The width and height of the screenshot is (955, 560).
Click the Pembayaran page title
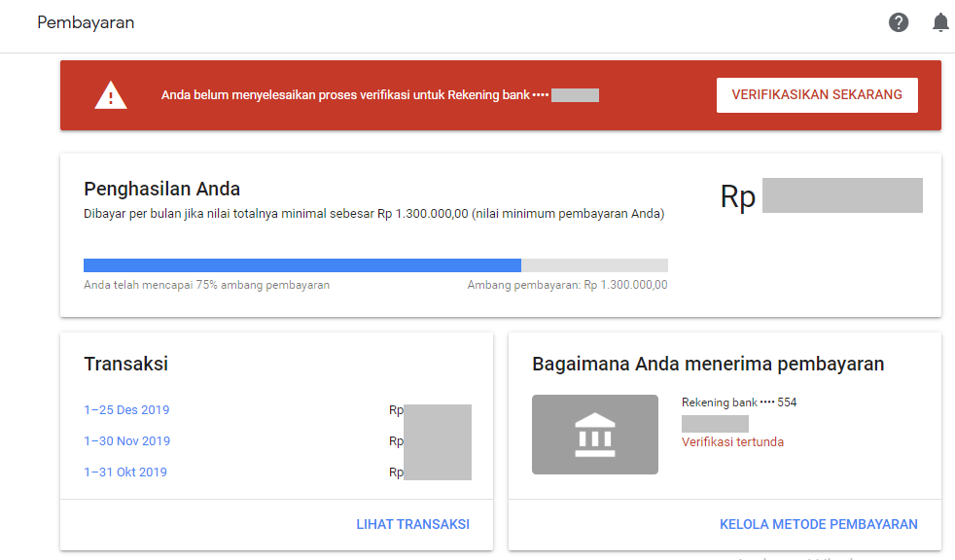86,20
